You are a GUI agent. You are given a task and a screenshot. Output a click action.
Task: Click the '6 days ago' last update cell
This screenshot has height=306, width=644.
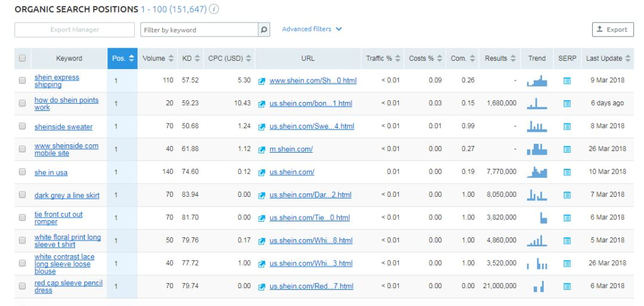607,104
